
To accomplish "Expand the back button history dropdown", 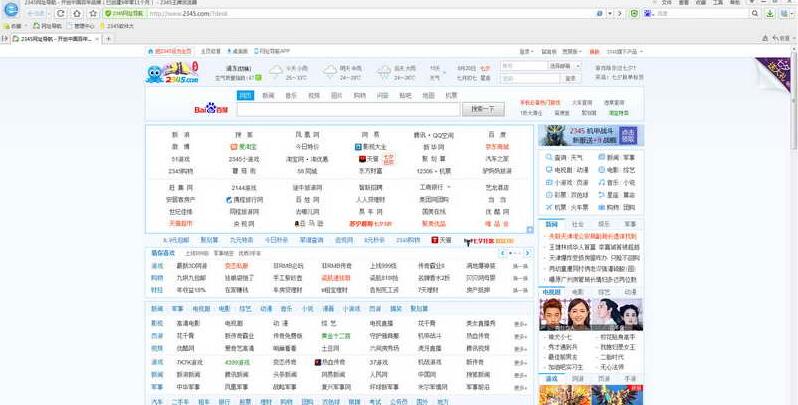I will [47, 14].
